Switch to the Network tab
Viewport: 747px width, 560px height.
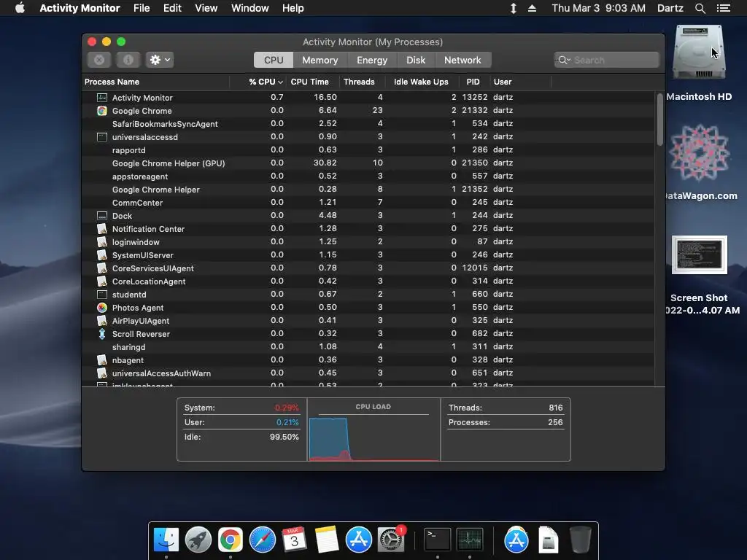(x=462, y=60)
